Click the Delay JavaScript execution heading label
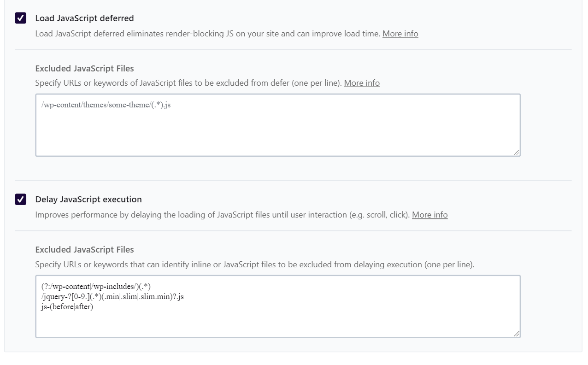Screen dimensions: 588x365 pyautogui.click(x=88, y=199)
